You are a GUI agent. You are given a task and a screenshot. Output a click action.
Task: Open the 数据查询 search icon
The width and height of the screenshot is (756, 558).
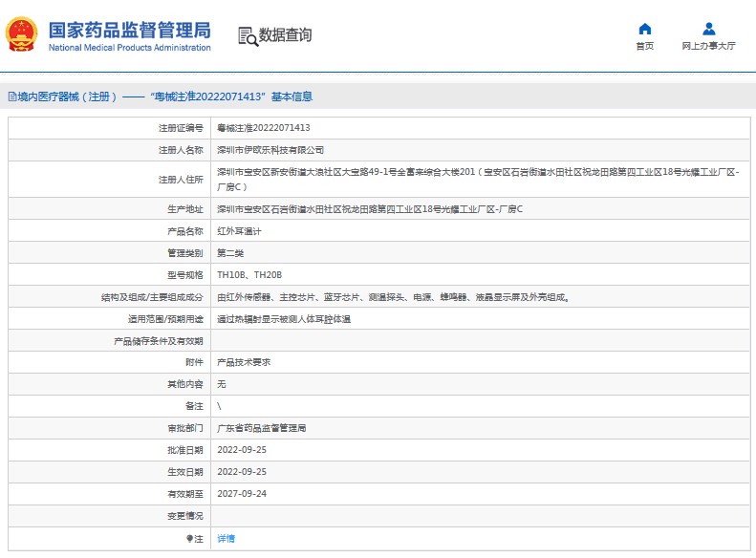click(x=248, y=36)
